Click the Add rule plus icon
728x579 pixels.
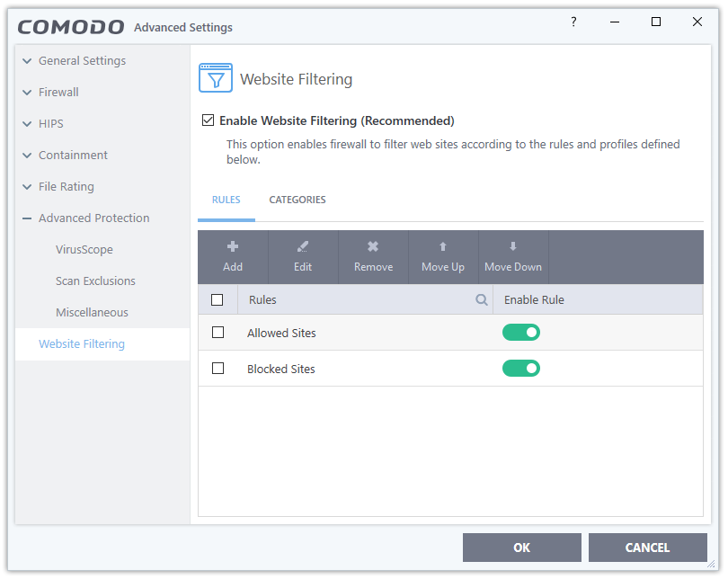[x=233, y=247]
